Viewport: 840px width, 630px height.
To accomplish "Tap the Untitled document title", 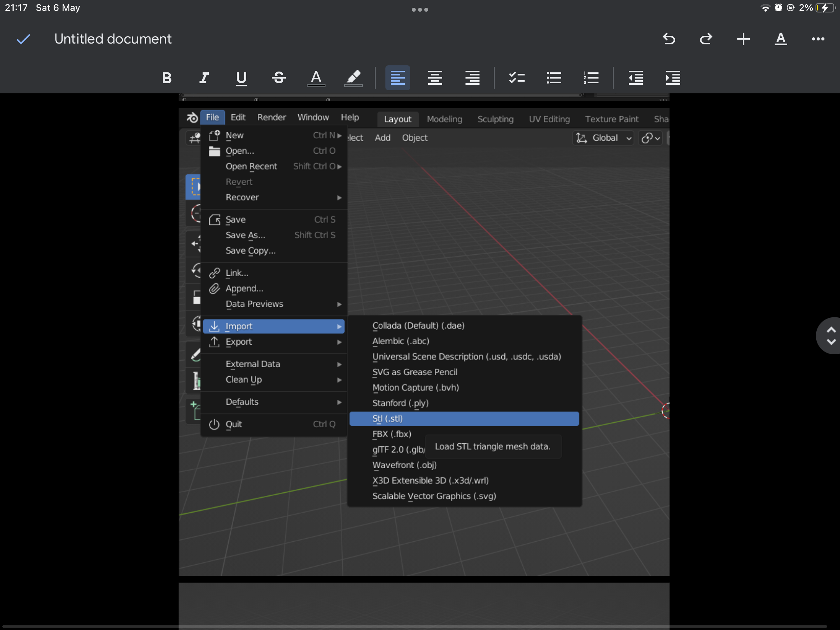I will [x=113, y=39].
